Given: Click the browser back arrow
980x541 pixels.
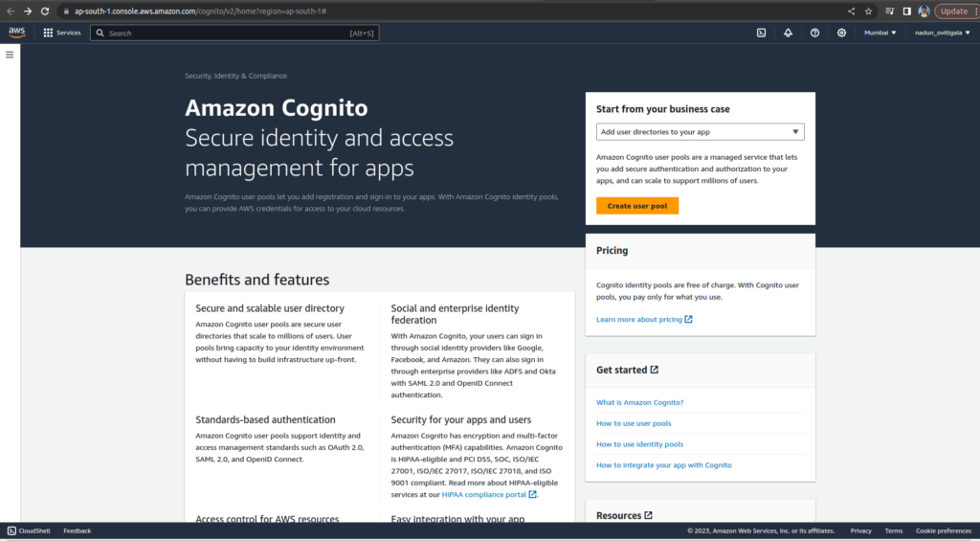Looking at the screenshot, I should [x=11, y=11].
